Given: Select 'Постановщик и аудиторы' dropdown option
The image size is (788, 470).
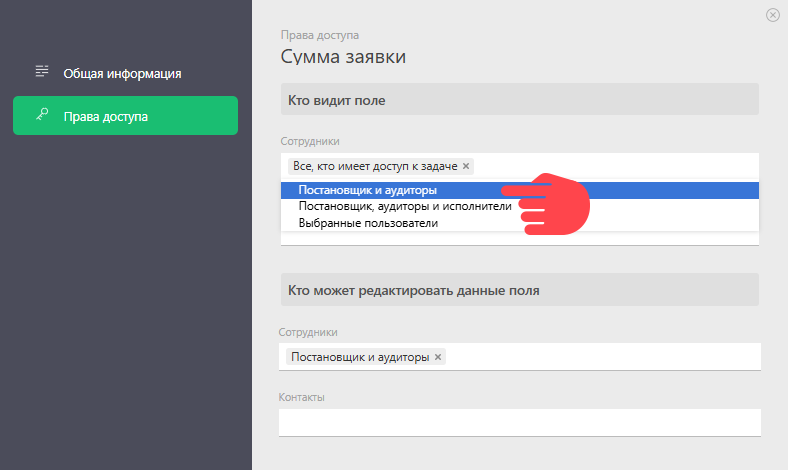Looking at the screenshot, I should 520,191.
